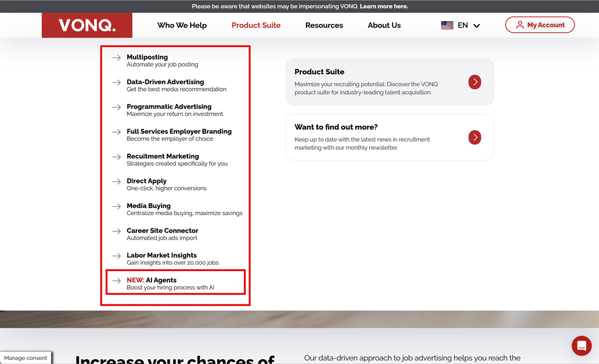
Task: Click 'Centralize media buying, maximize savings' text
Action: pyautogui.click(x=184, y=213)
